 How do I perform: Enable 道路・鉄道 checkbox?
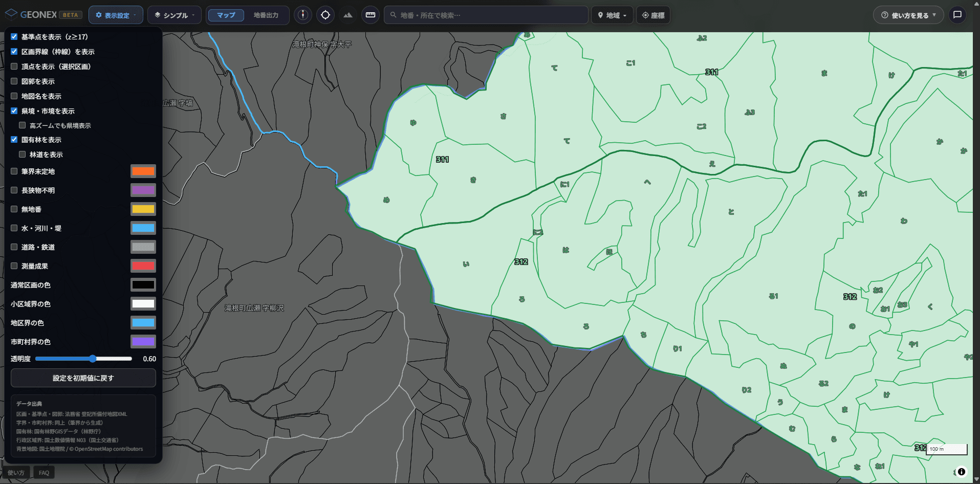coord(14,247)
